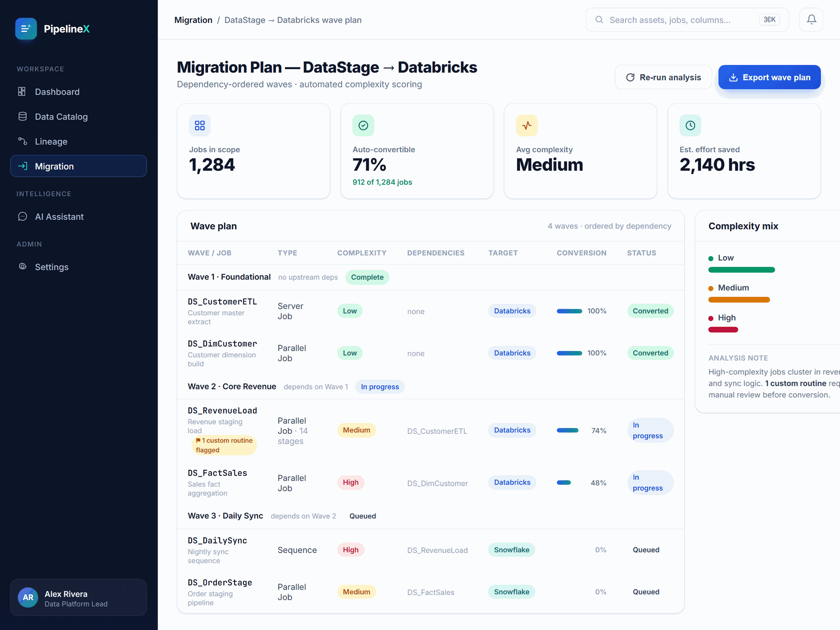Click the Wave 1 · Foundational heading
This screenshot has height=630, width=840.
(x=229, y=277)
